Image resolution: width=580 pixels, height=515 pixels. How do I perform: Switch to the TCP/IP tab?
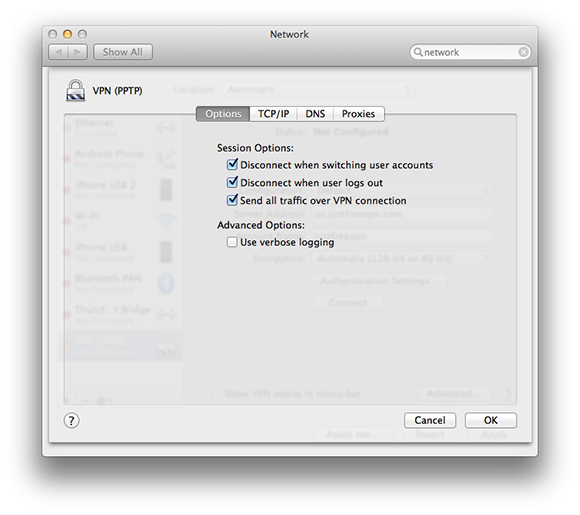(273, 114)
